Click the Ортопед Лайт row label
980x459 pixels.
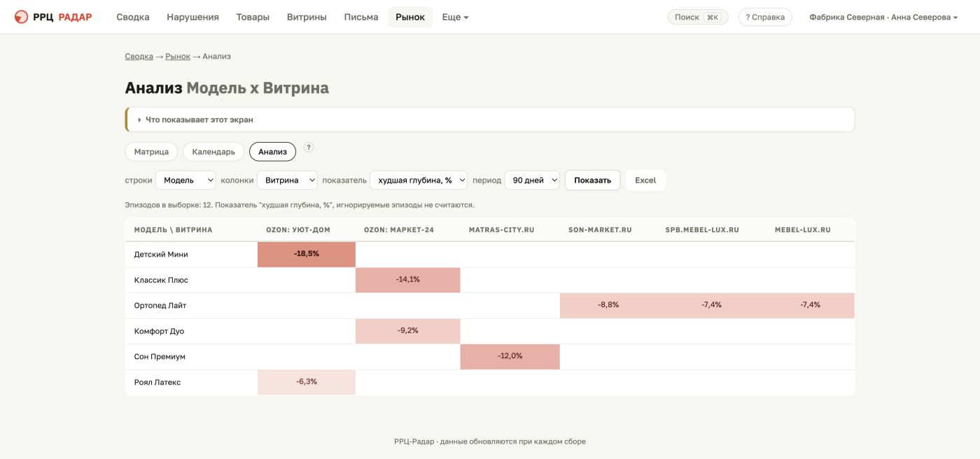coord(160,306)
